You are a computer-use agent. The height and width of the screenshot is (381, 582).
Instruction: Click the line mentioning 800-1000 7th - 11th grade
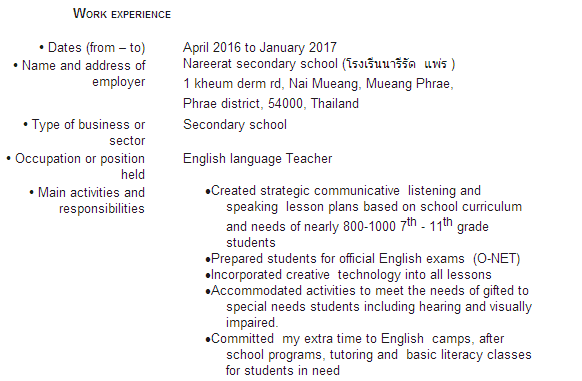357,225
